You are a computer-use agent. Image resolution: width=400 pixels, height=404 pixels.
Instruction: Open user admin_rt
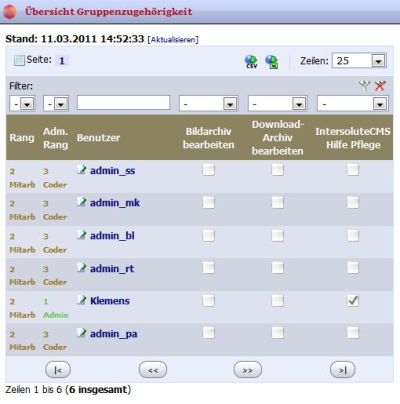click(x=112, y=268)
